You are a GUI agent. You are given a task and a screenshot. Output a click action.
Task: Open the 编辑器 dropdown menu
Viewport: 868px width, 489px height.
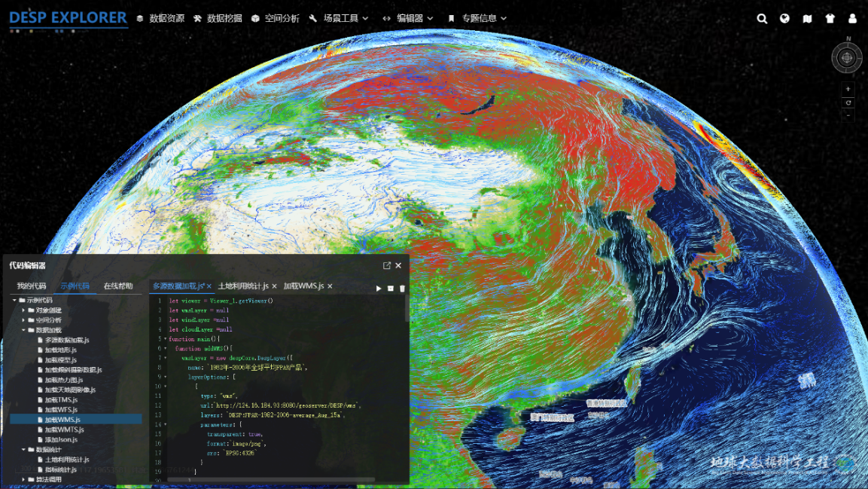pyautogui.click(x=408, y=18)
